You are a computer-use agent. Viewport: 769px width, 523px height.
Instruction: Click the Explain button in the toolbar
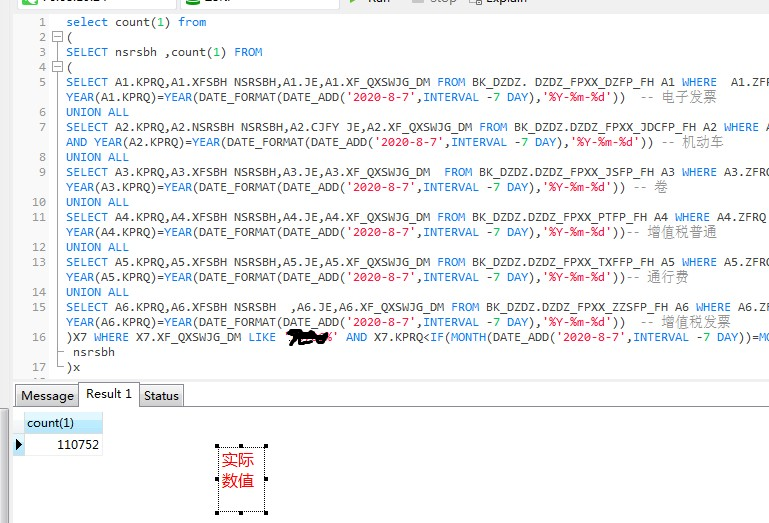(506, 2)
